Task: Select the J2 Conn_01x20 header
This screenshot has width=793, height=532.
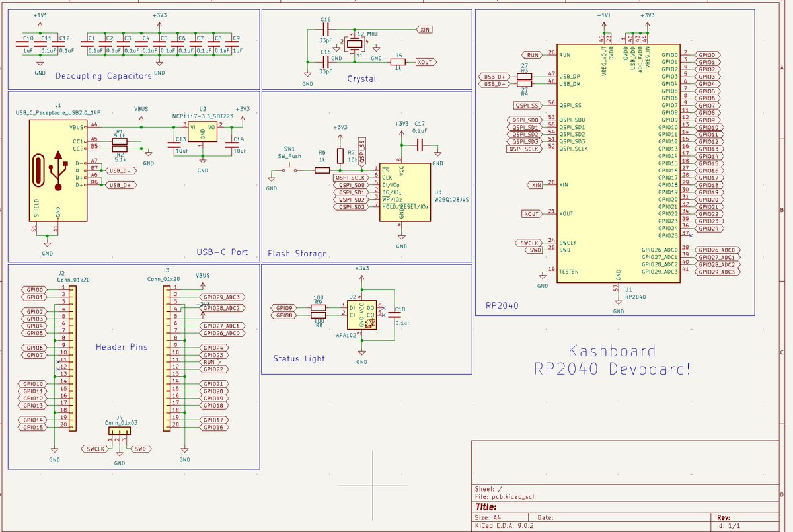Action: [71, 358]
